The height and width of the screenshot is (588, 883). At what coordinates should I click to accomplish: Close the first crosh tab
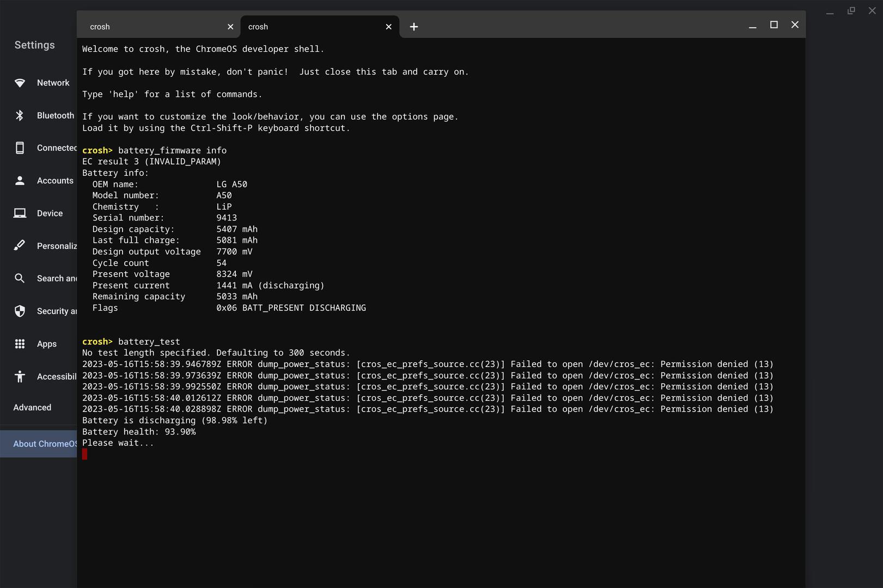click(x=230, y=27)
